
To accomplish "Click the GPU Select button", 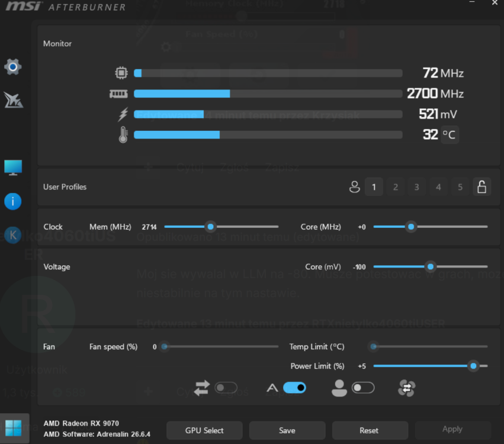I will (204, 430).
